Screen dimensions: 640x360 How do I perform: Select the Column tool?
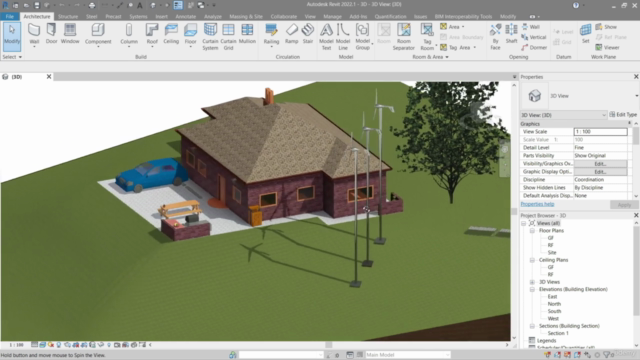[x=129, y=35]
